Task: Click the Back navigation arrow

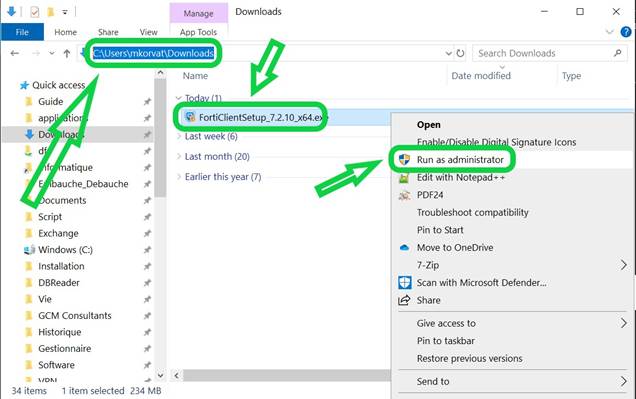Action: click(15, 53)
